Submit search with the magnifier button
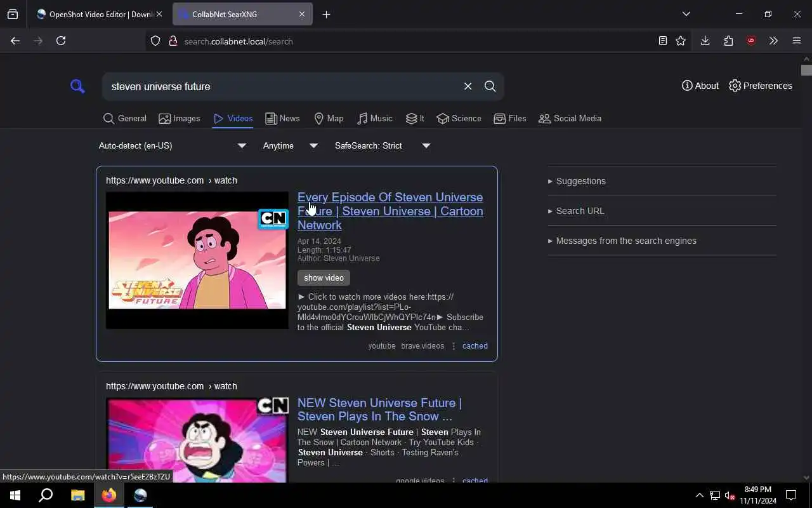The width and height of the screenshot is (812, 508). (x=490, y=86)
